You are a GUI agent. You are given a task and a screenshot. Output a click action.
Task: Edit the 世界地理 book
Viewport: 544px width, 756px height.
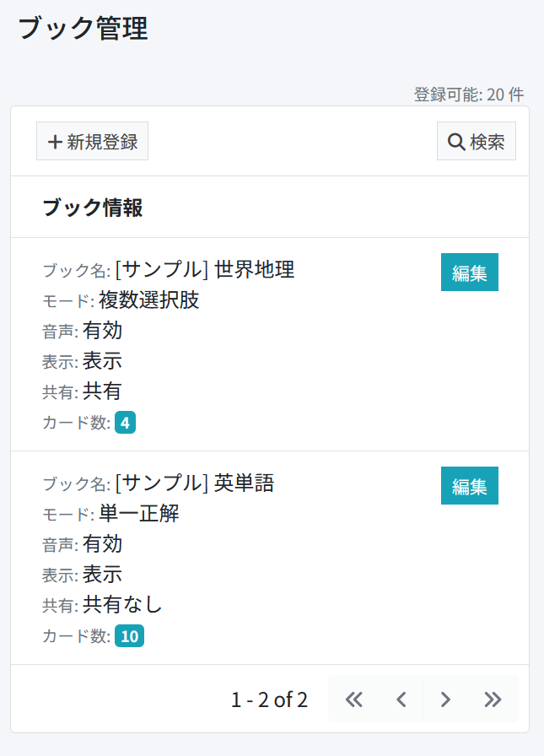[469, 272]
